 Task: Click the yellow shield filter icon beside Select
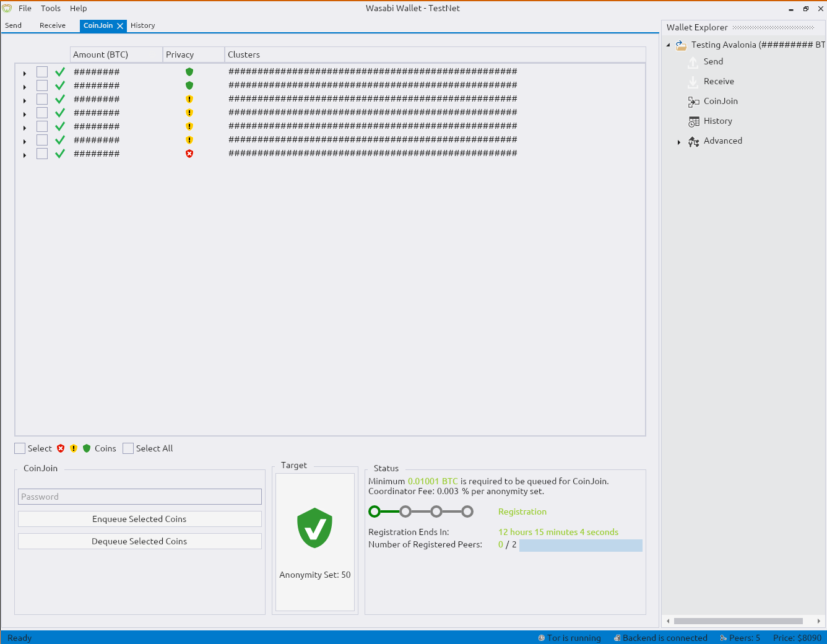pos(74,448)
